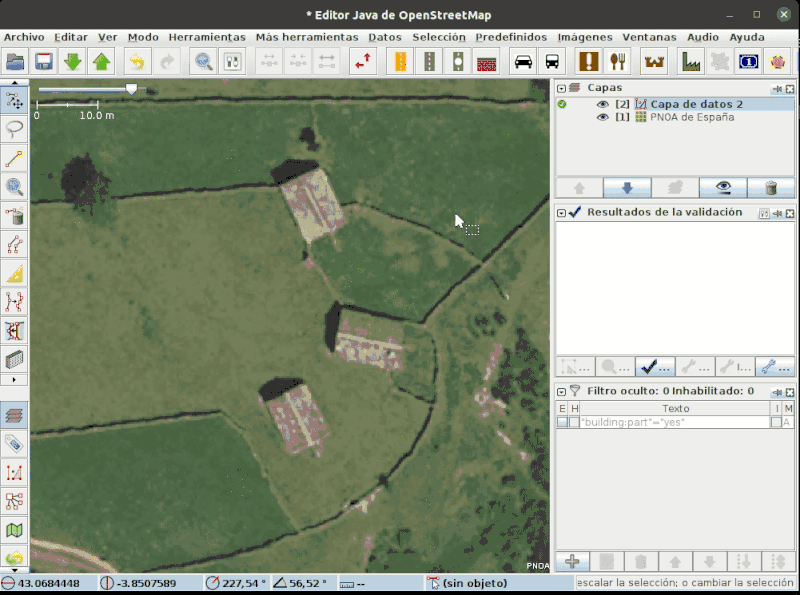Select the car preset icon
The width and height of the screenshot is (800, 595).
pyautogui.click(x=523, y=62)
